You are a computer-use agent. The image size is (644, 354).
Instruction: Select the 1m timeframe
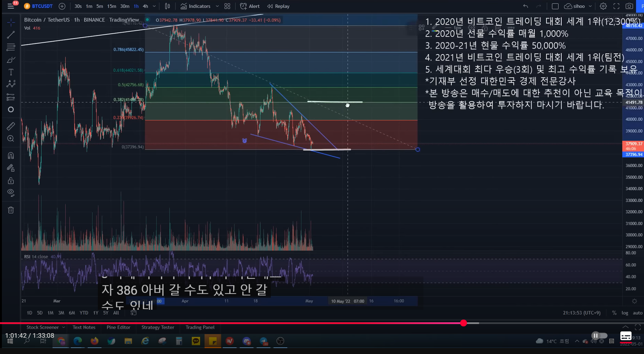click(89, 6)
